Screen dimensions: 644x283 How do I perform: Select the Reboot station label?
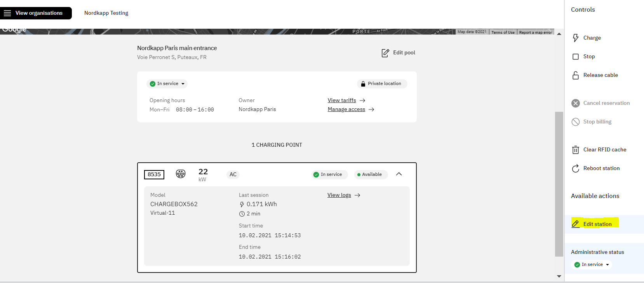[601, 168]
